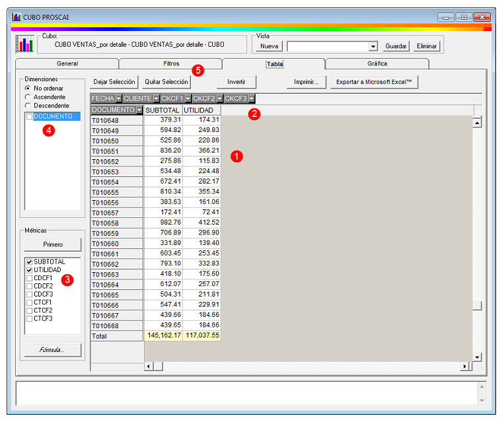Click the Invertir button
Image resolution: width=504 pixels, height=424 pixels.
pyautogui.click(x=236, y=82)
